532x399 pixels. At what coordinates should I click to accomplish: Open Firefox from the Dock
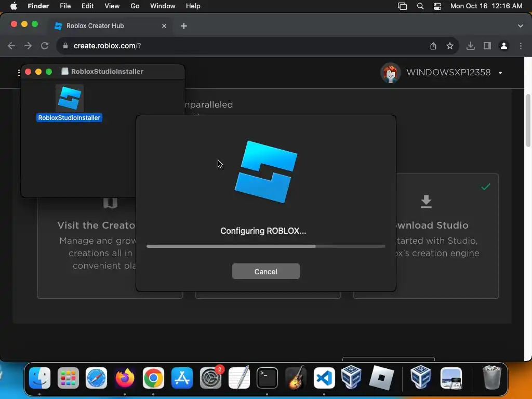125,378
